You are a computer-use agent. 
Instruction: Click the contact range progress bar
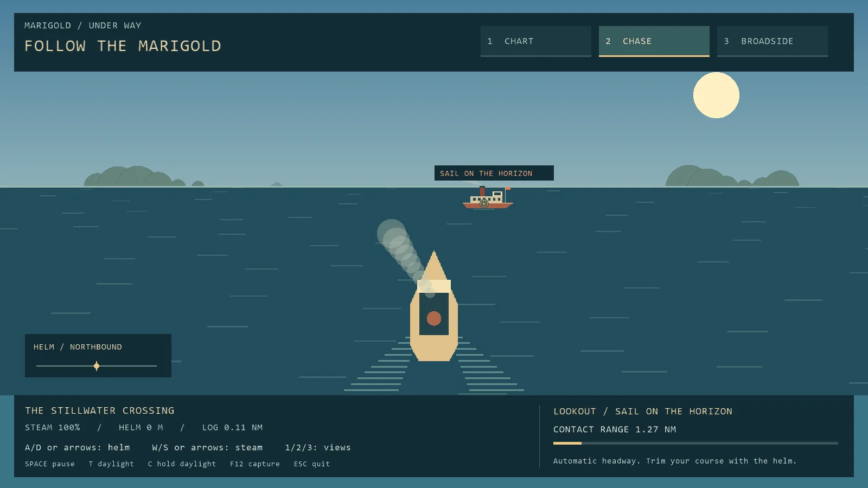[x=695, y=443]
